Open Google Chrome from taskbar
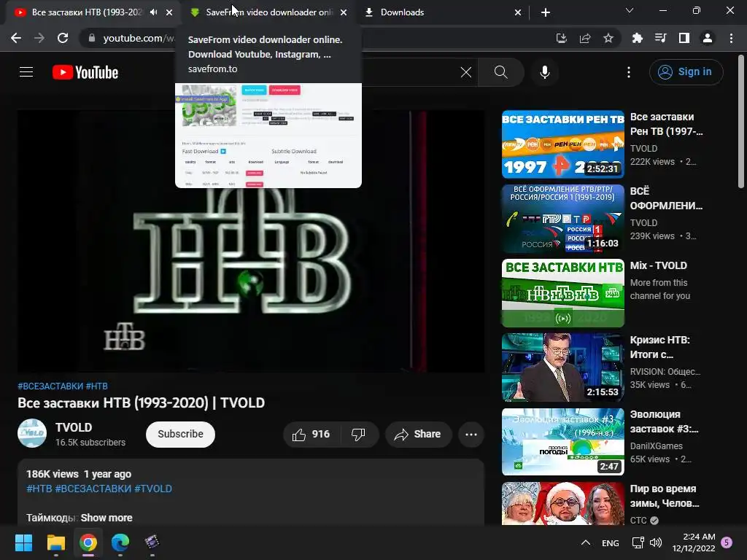Viewport: 747px width, 560px height. (88, 542)
